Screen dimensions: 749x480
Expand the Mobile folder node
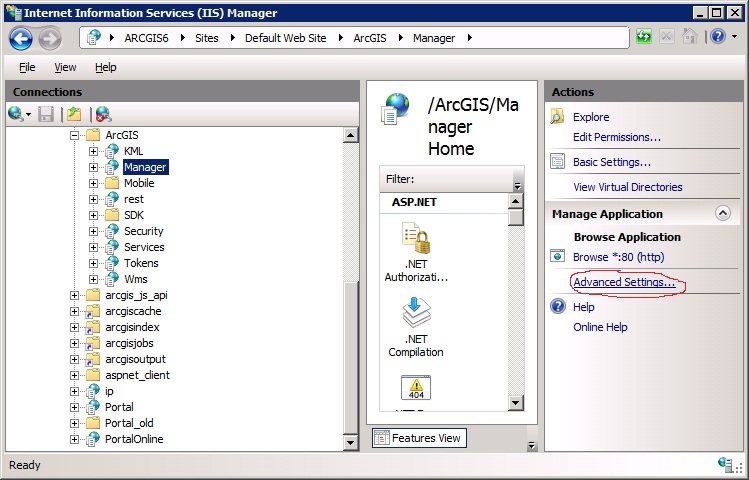point(93,183)
